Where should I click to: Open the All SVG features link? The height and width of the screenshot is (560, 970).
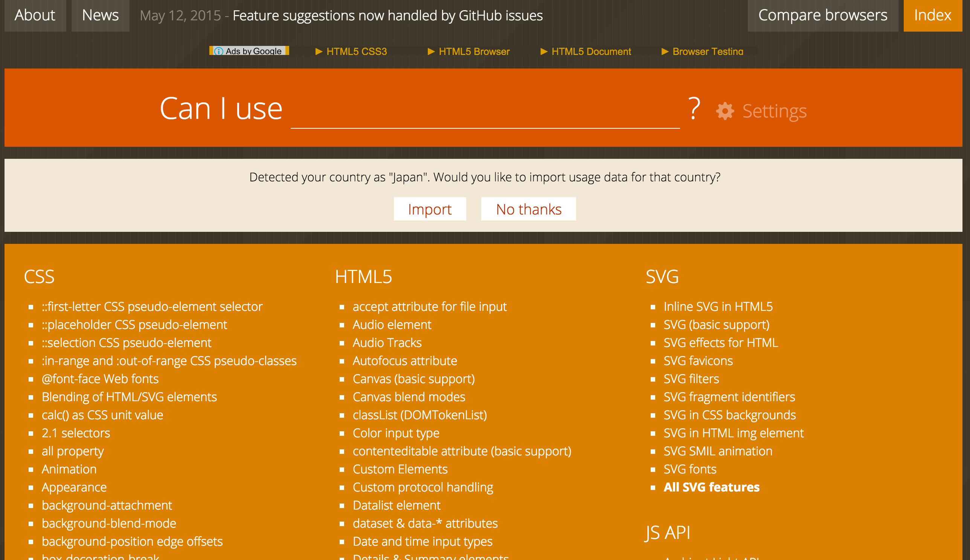[711, 487]
